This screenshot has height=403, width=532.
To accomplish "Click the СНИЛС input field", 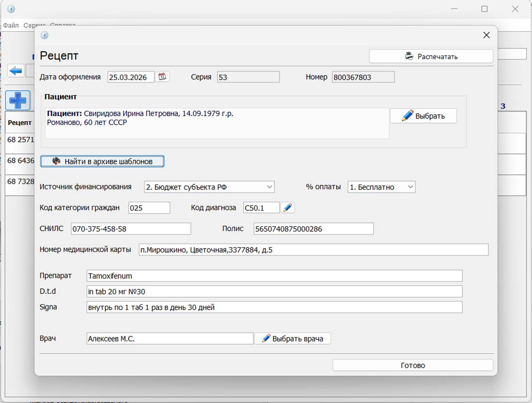I will tap(130, 229).
